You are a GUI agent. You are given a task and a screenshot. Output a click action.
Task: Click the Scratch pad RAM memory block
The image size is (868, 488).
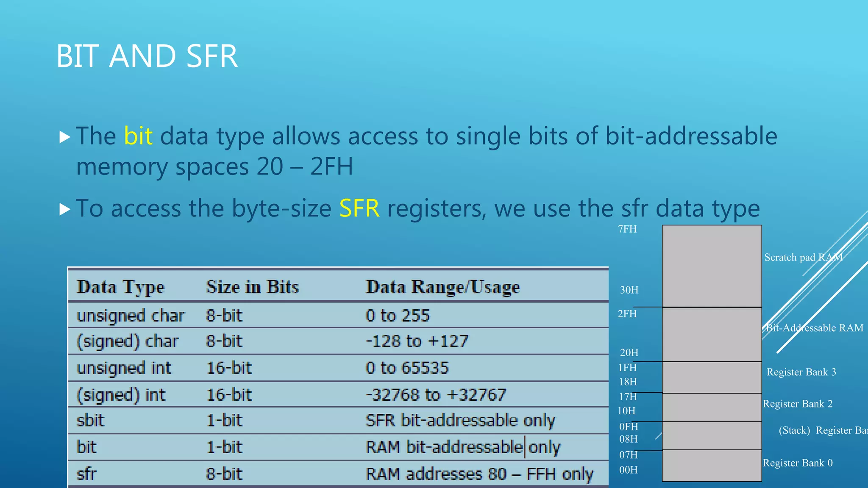[x=712, y=266]
